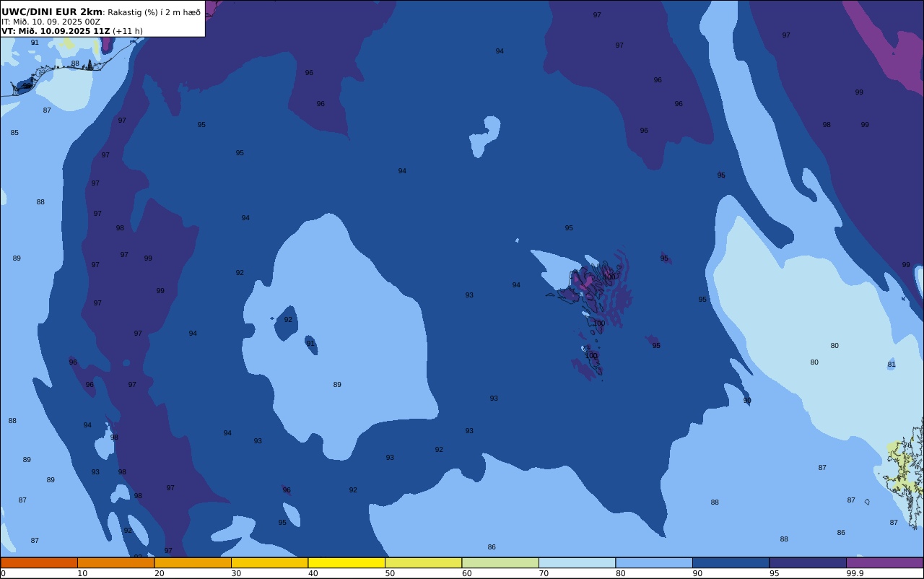Select the 30–40 golden legend swatch
The width and height of the screenshot is (924, 579).
(x=269, y=562)
